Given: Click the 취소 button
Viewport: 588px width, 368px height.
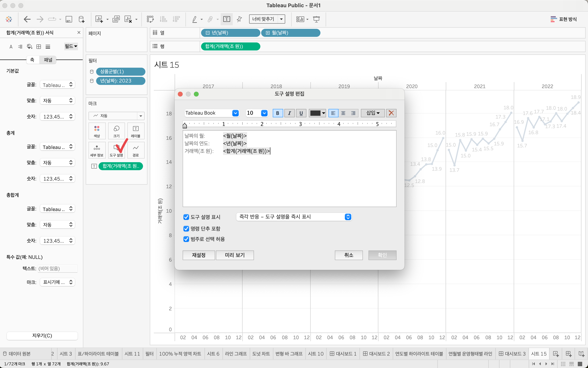Looking at the screenshot, I should click(x=348, y=255).
